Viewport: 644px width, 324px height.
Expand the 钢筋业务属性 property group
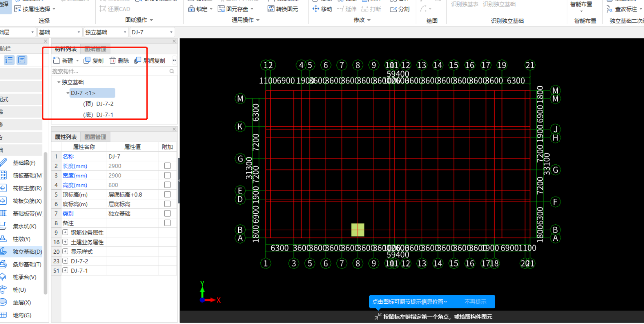(65, 233)
